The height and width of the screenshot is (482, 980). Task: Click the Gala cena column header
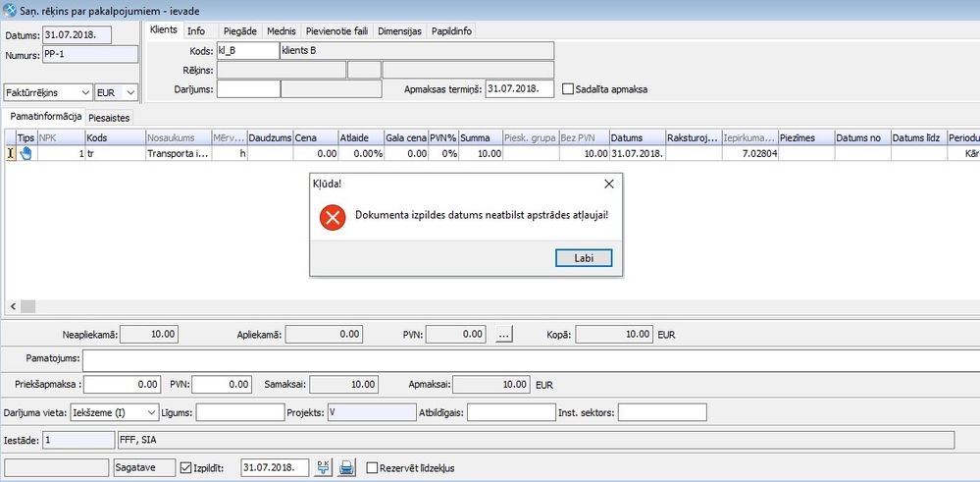click(405, 137)
